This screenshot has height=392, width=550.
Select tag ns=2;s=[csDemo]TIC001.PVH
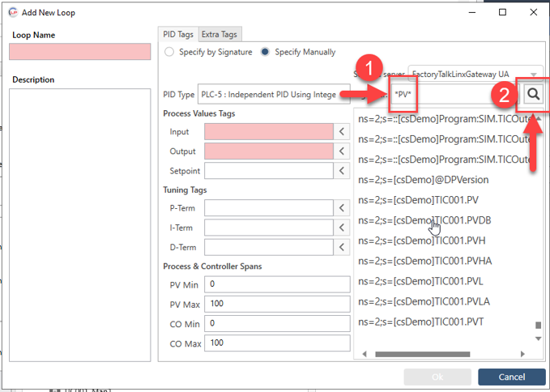(422, 241)
